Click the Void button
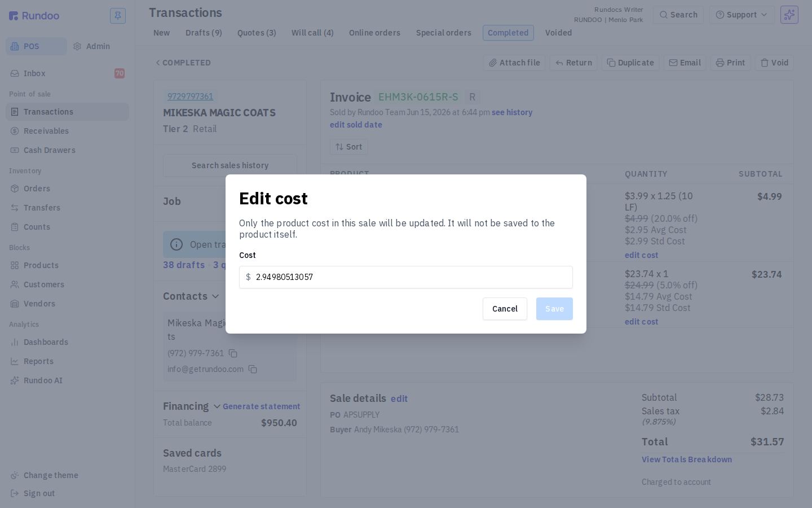Viewport: 812px width, 508px height. 774,63
